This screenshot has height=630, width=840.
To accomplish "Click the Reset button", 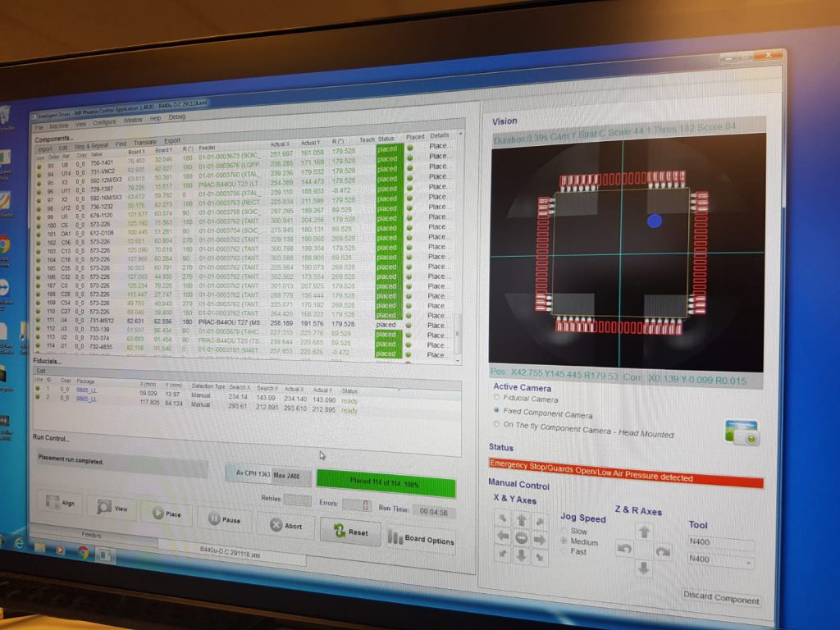I will [x=350, y=531].
